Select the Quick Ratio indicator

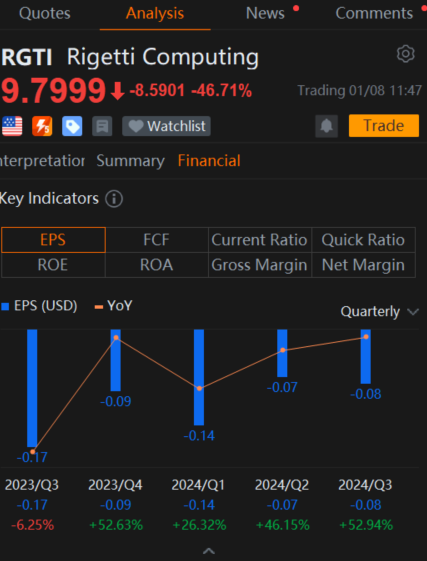[363, 240]
